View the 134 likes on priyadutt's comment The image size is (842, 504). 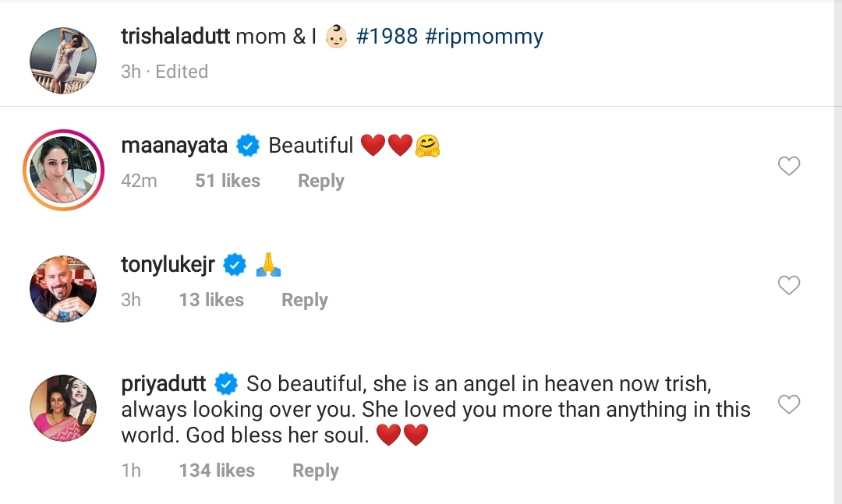pyautogui.click(x=217, y=471)
